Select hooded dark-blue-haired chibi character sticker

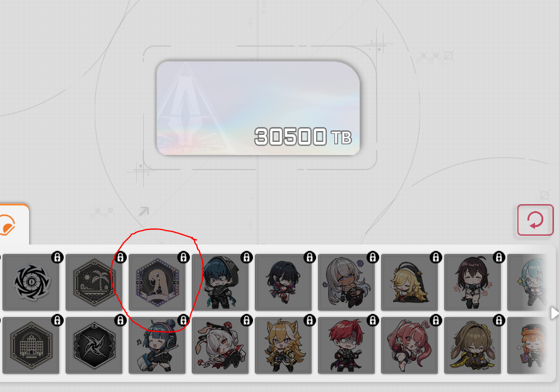tap(220, 282)
